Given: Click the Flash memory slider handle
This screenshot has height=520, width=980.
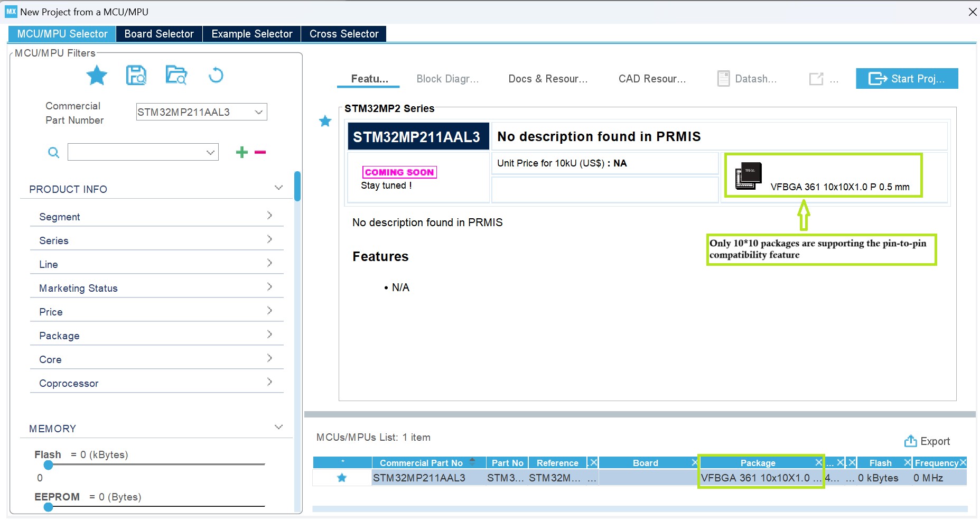Looking at the screenshot, I should tap(49, 465).
